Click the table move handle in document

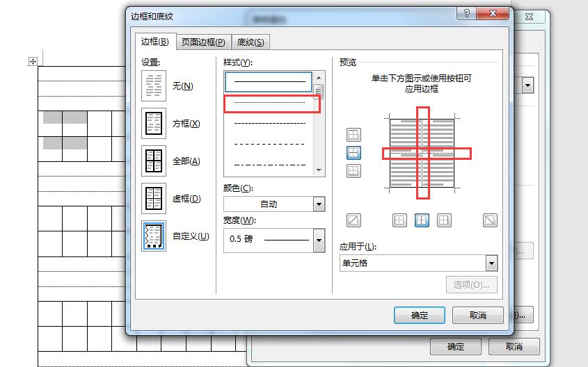pyautogui.click(x=33, y=61)
